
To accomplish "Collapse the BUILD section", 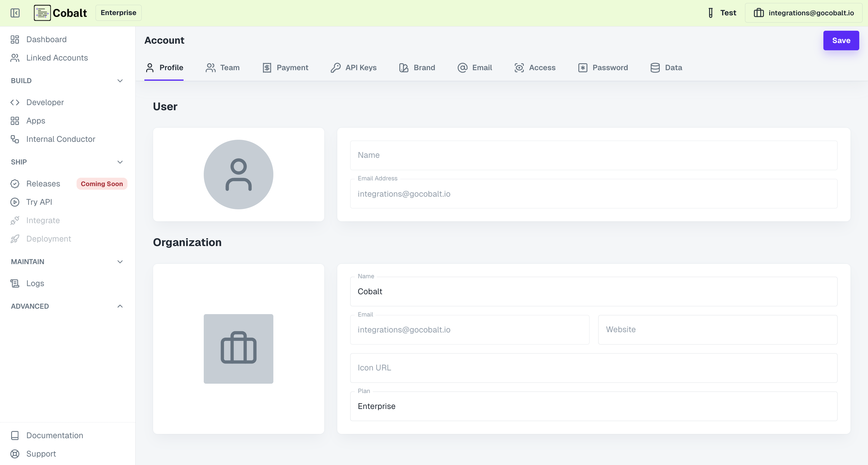I will pos(120,81).
